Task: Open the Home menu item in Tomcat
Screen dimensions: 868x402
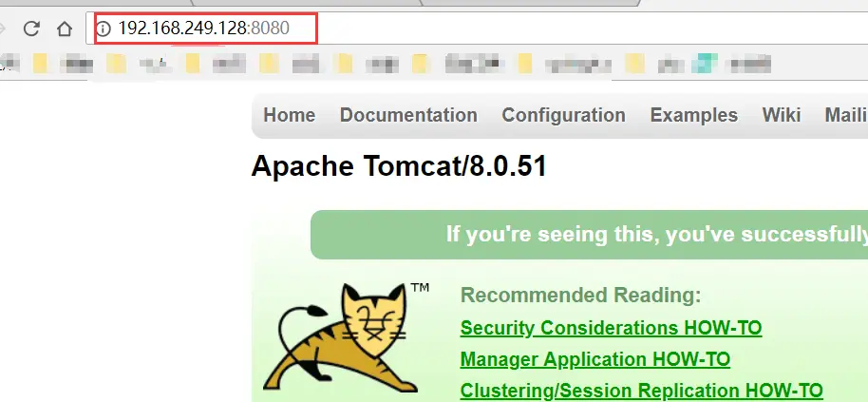Action: point(289,115)
